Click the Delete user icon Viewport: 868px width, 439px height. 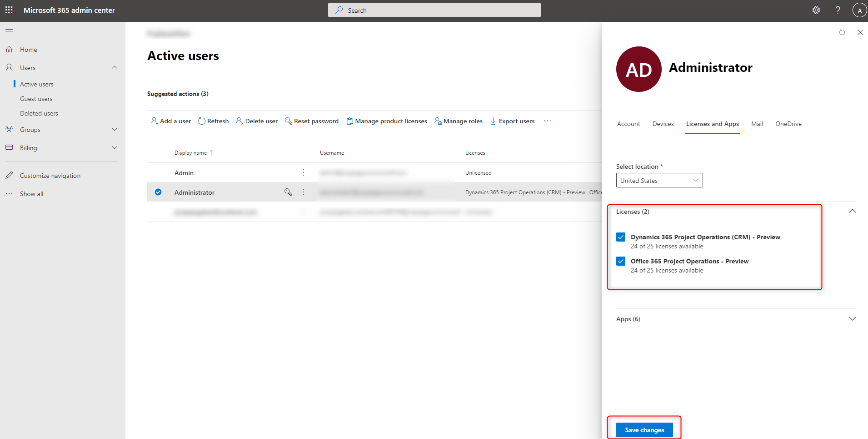pos(239,121)
